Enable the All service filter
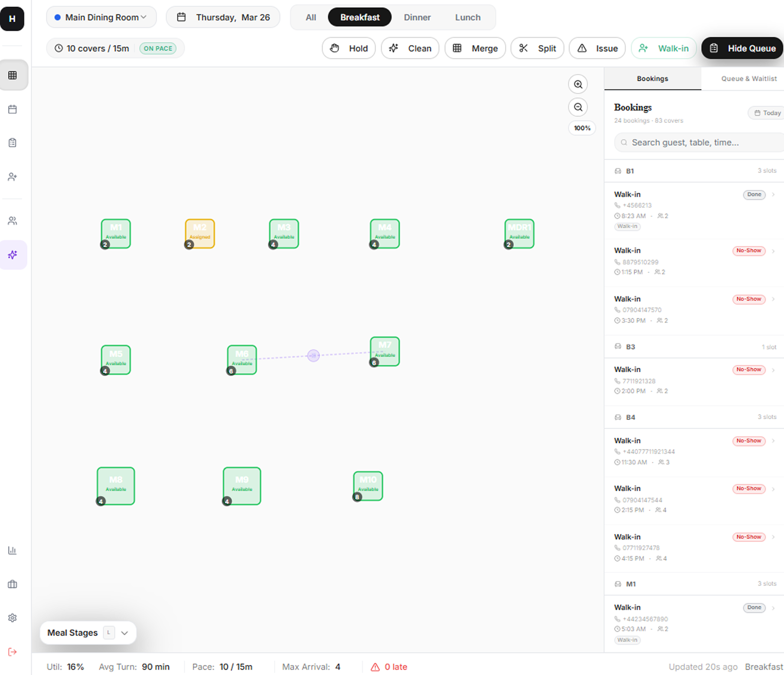Image resolution: width=784 pixels, height=675 pixels. [310, 17]
